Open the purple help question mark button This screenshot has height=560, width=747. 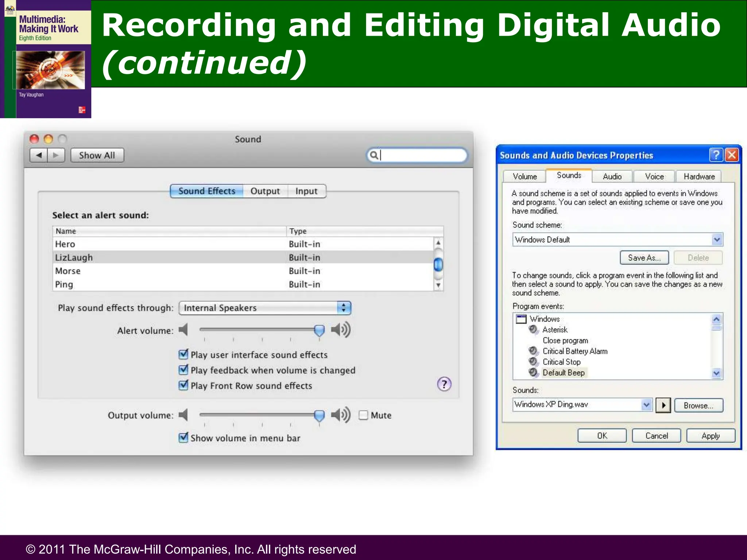444,384
